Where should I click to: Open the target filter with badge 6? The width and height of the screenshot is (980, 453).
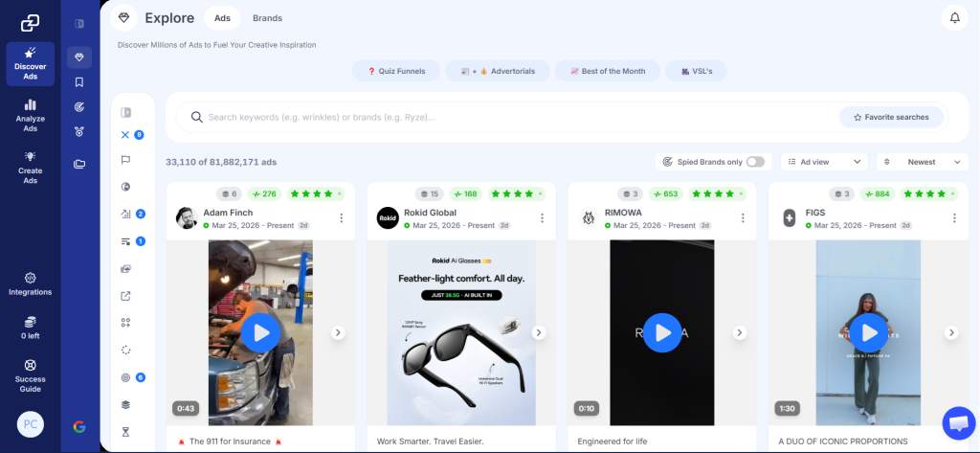[x=125, y=377]
